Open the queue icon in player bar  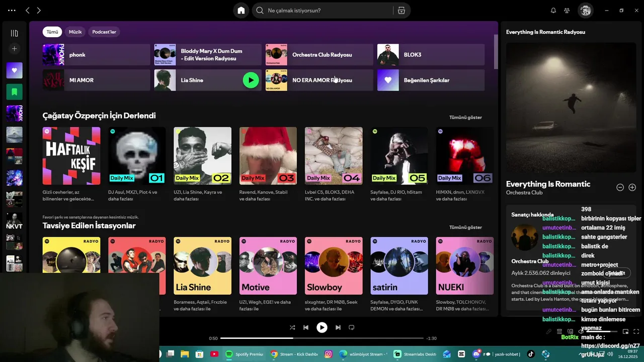[x=559, y=331]
